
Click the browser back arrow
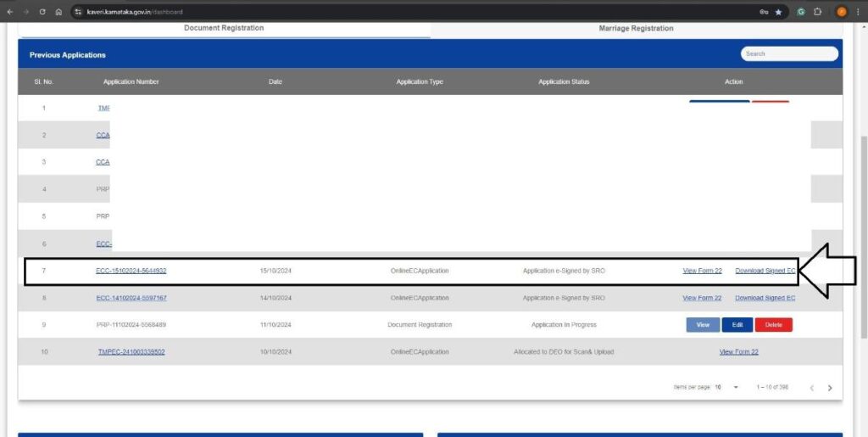click(9, 12)
